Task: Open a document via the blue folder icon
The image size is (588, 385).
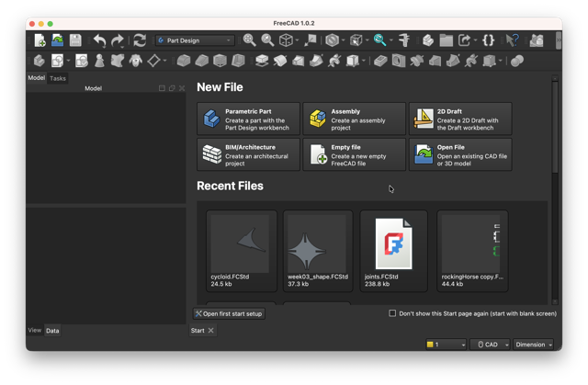Action: click(x=57, y=40)
